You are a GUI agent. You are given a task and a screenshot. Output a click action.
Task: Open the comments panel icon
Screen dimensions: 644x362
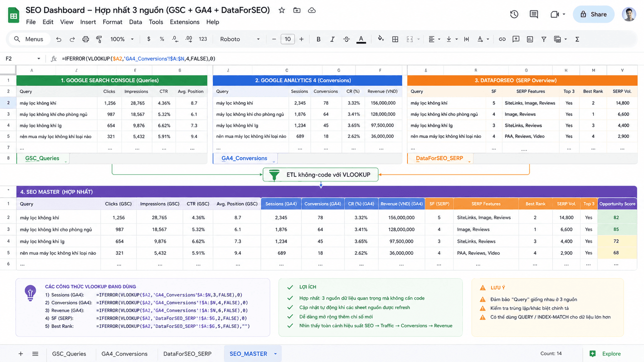(x=534, y=14)
